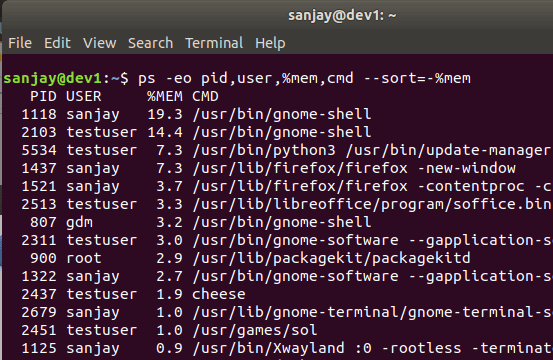Click PID 807 in the list
Viewport: 553px width, 360px height.
click(x=43, y=222)
